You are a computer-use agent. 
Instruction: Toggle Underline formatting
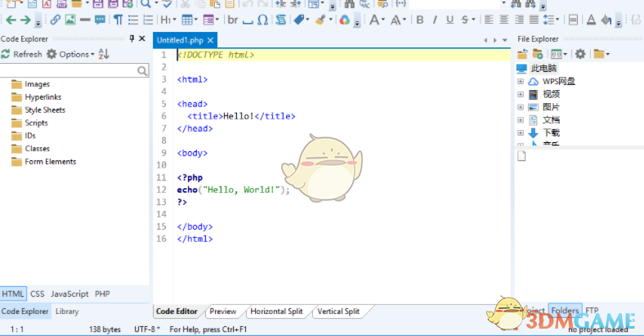pos(450,20)
